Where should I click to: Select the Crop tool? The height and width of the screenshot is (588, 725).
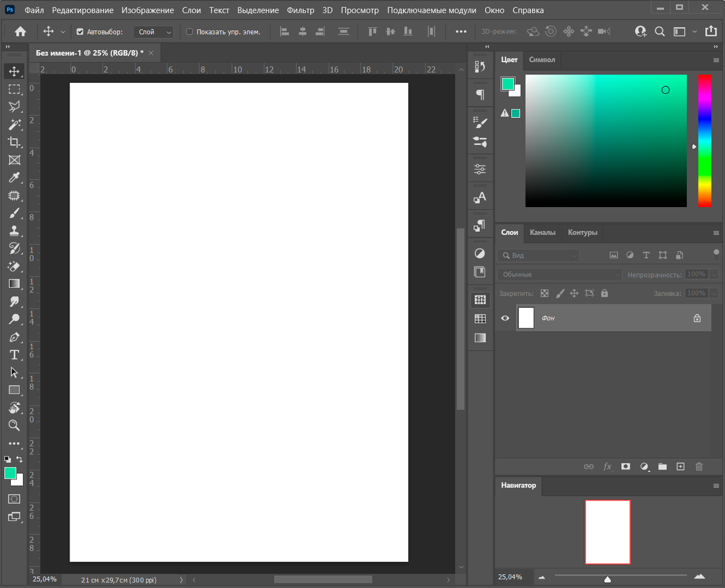pyautogui.click(x=14, y=142)
